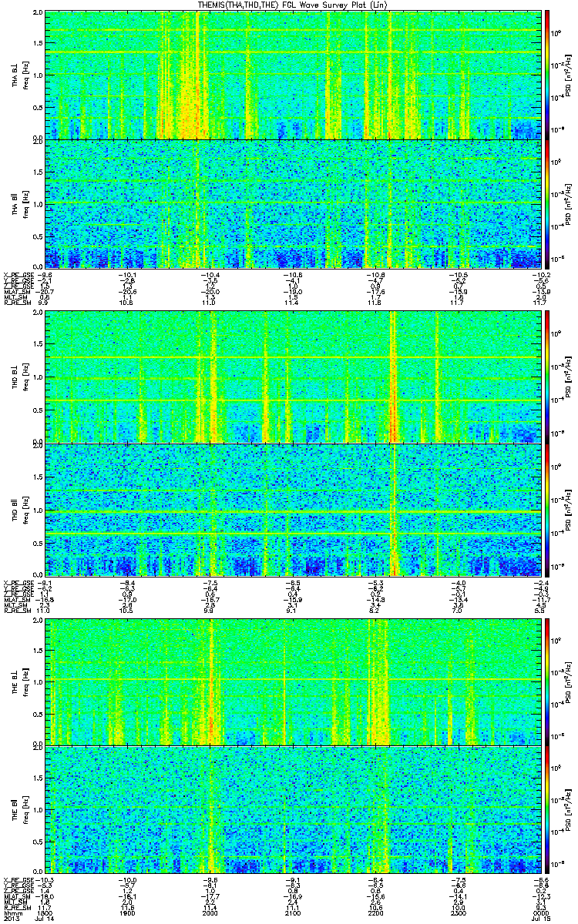The height and width of the screenshot is (924, 578).
Task: Select the THA B-parallel spectrogram panel
Action: (294, 203)
